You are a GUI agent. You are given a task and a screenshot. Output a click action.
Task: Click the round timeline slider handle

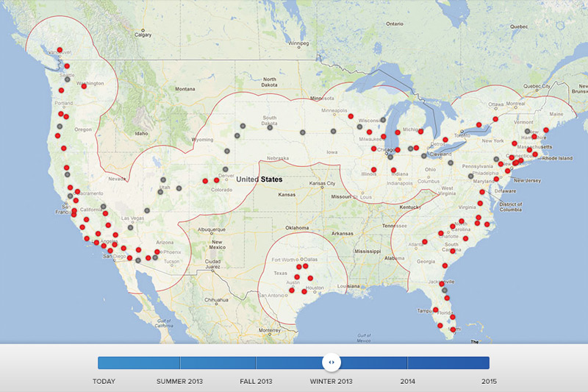click(x=331, y=362)
